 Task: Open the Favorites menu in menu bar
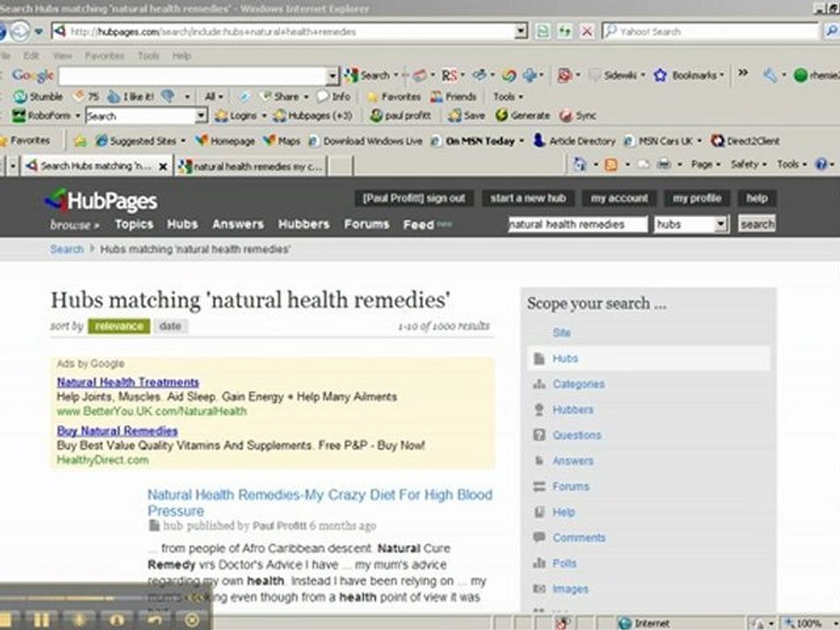point(104,56)
